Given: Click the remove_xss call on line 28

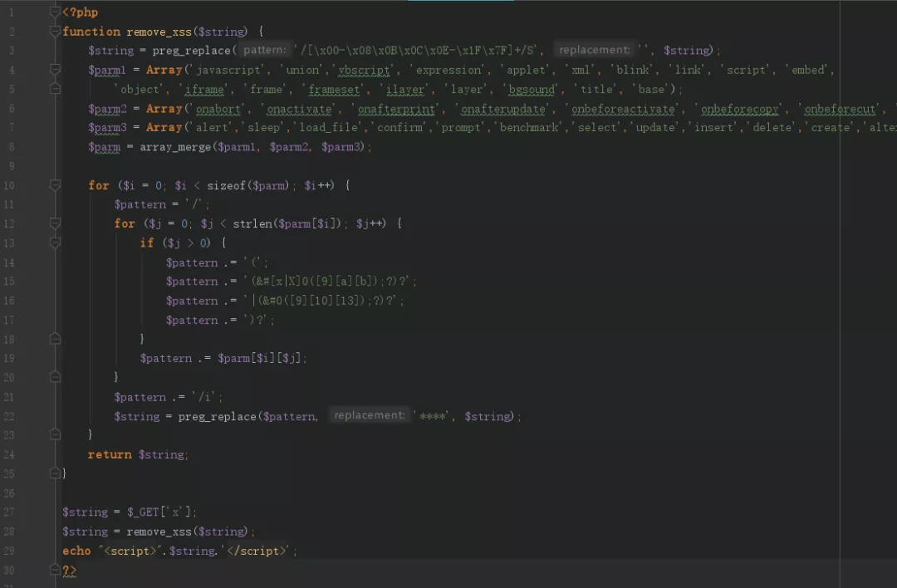Looking at the screenshot, I should [159, 532].
